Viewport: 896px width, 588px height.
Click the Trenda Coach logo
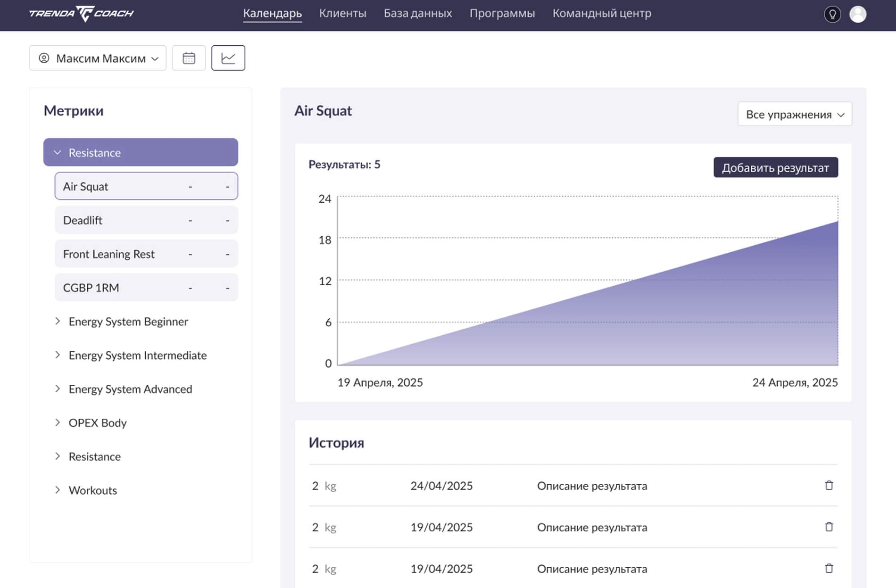(81, 14)
